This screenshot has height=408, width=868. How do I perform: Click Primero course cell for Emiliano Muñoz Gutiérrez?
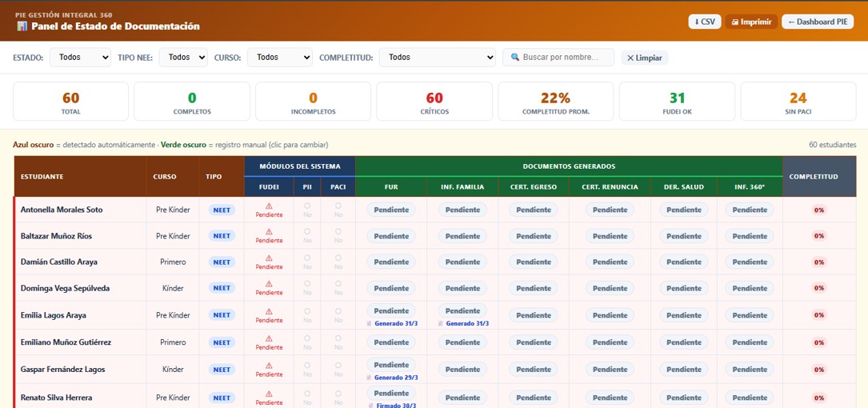(x=173, y=342)
